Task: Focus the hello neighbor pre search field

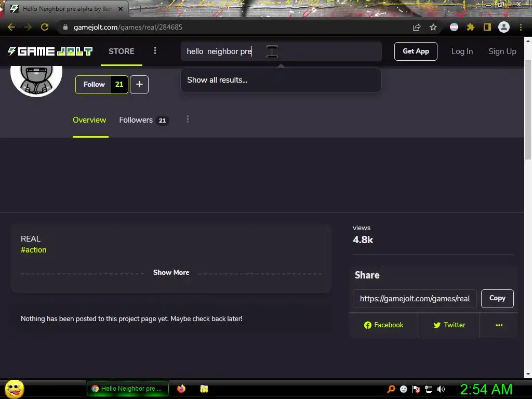Action: click(x=281, y=51)
